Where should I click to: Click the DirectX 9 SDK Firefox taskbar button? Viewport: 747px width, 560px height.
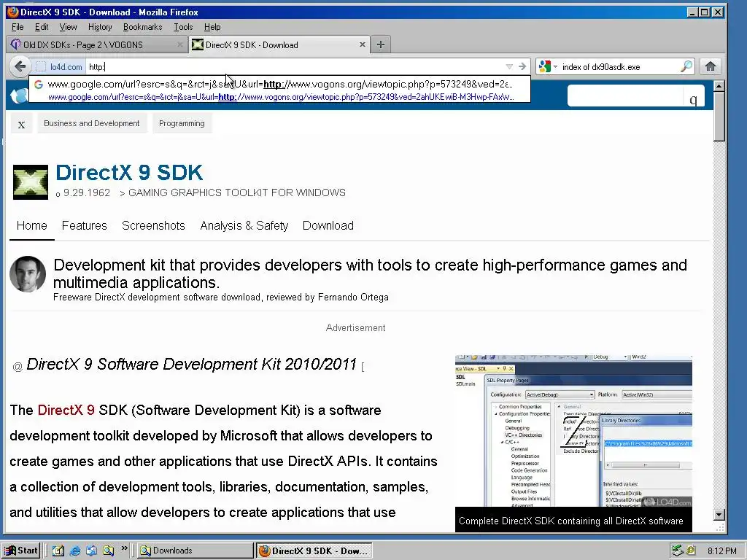[x=314, y=551]
